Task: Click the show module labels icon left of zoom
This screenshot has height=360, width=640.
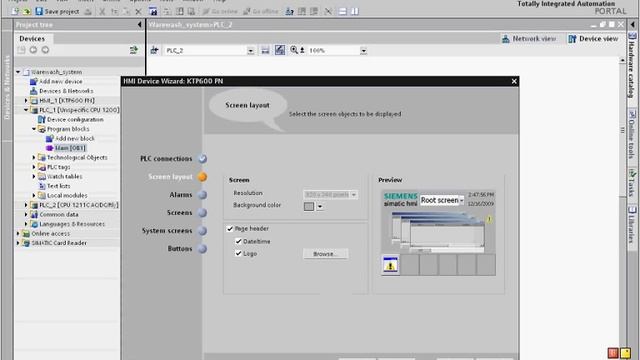Action: [280, 50]
